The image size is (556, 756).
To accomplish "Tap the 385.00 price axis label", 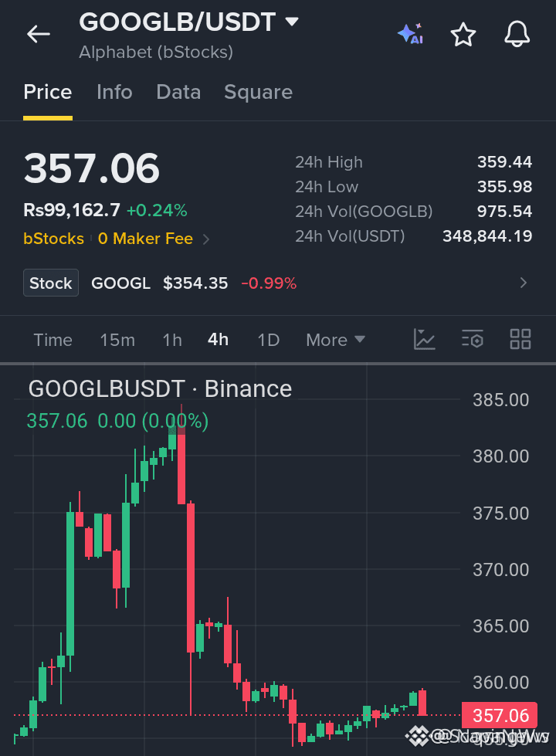I will click(x=500, y=400).
